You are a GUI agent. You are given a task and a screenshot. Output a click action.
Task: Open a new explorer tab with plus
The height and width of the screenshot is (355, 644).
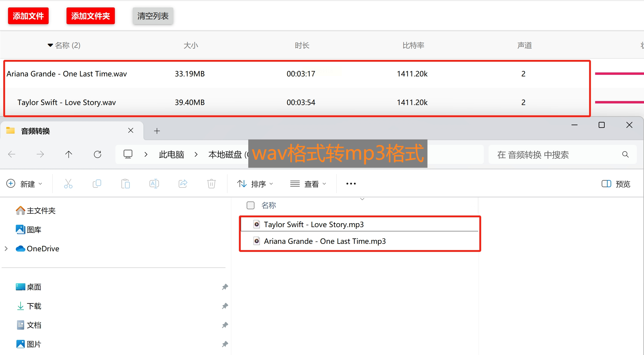point(157,131)
